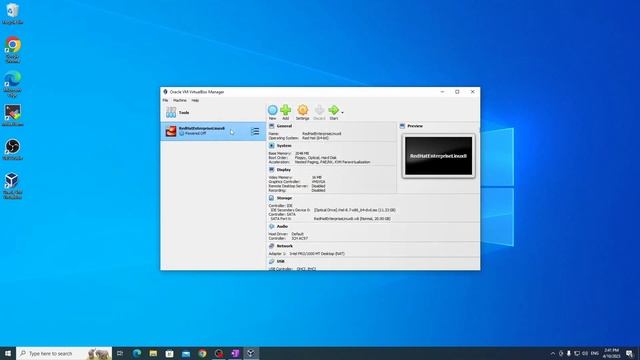Click the Optical Drive ISO entry
The image size is (640, 360).
pos(355,210)
